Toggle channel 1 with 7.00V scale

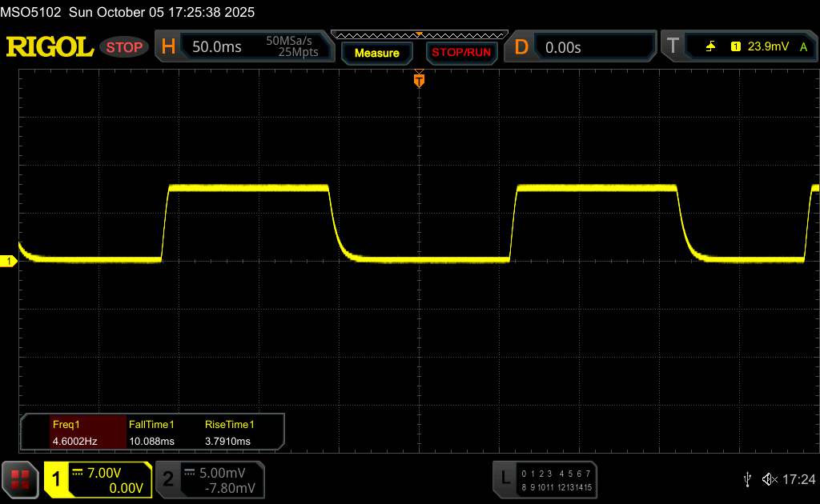(97, 479)
